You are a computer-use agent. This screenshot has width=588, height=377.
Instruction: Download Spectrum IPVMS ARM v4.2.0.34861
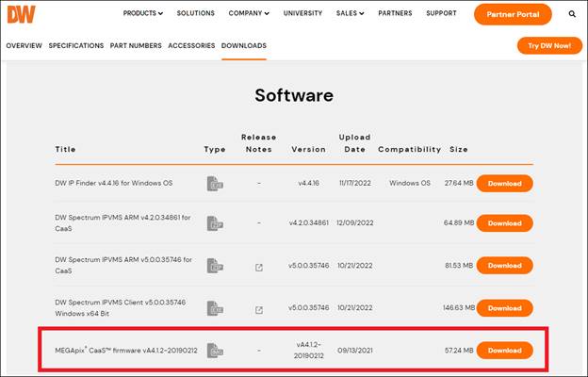[x=504, y=223]
